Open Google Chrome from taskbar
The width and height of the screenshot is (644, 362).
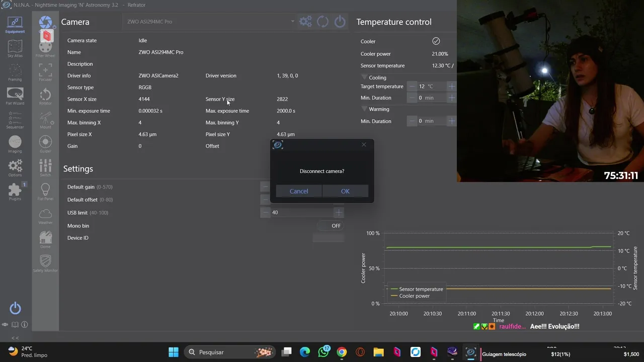342,352
